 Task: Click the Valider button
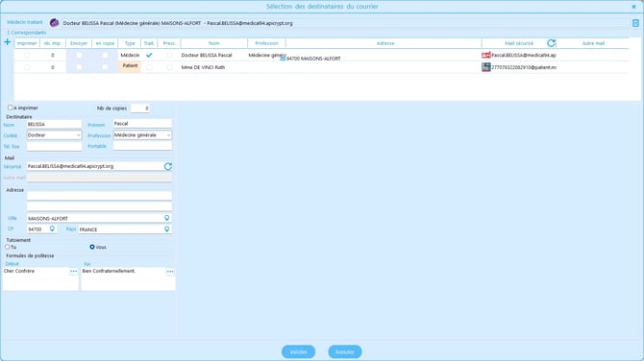point(298,351)
